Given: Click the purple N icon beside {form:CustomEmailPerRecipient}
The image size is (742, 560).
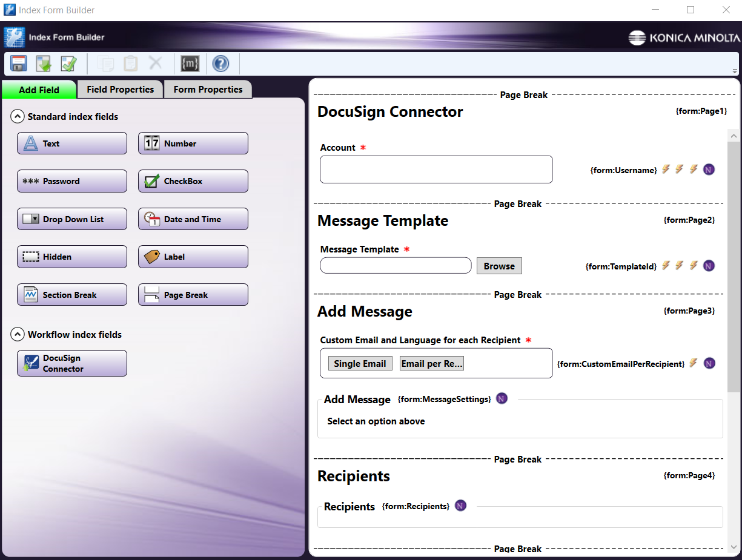Looking at the screenshot, I should point(709,363).
